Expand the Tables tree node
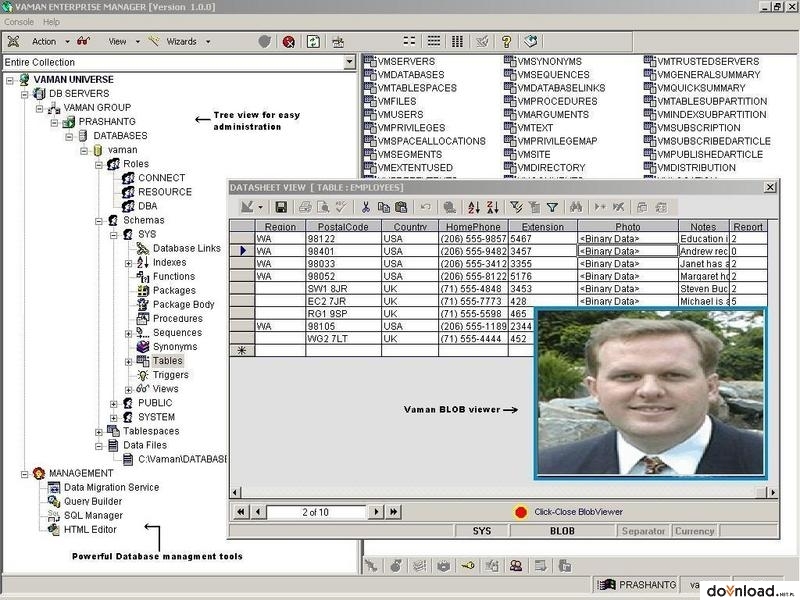 pyautogui.click(x=128, y=362)
